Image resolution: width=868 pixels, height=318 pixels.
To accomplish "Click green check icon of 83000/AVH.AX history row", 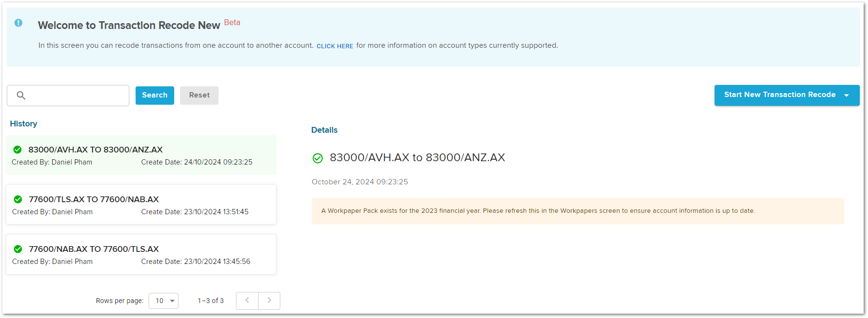I will pyautogui.click(x=17, y=150).
